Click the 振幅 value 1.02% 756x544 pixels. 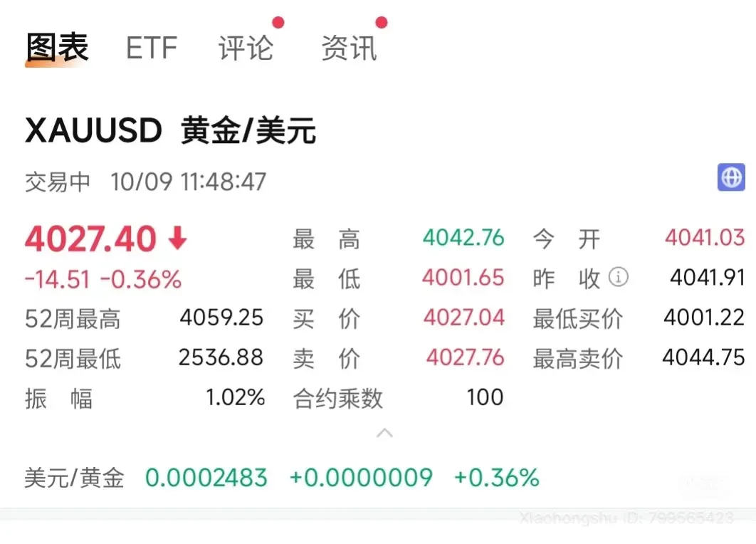point(236,397)
